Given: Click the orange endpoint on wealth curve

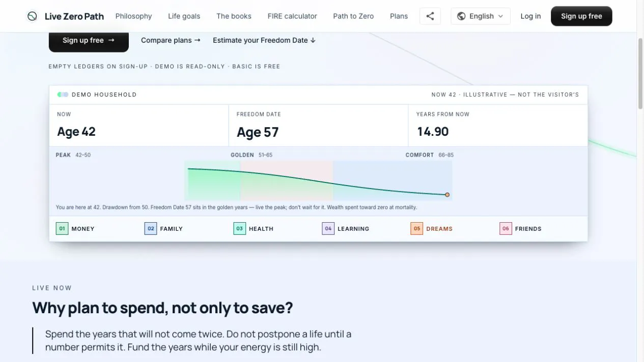Looking at the screenshot, I should [x=447, y=195].
